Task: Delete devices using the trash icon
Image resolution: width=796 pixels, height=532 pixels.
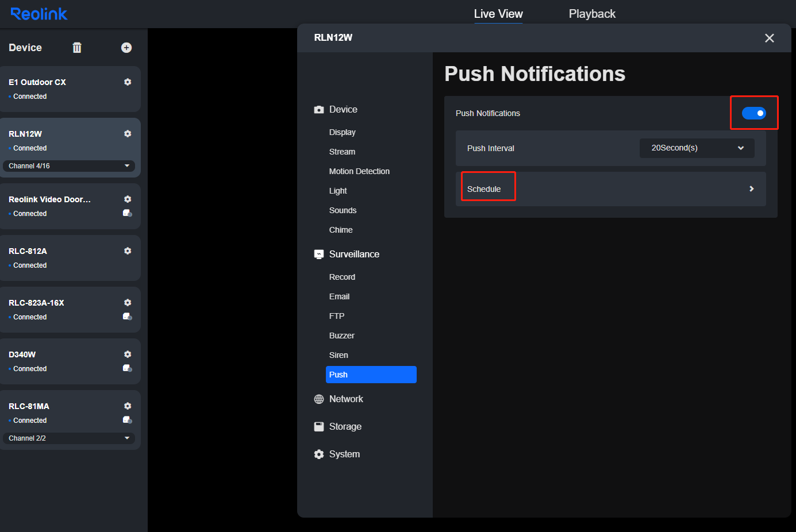Action: (x=77, y=48)
